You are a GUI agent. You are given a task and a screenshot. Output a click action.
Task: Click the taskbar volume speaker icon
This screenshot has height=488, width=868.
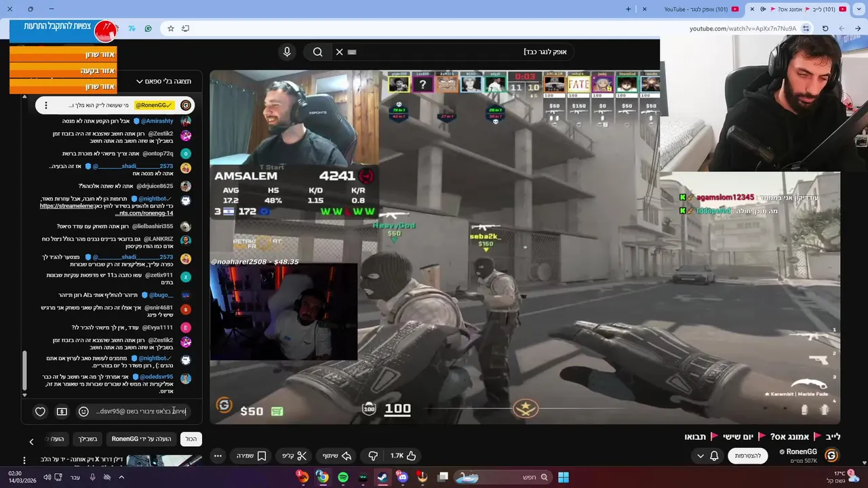pos(47,477)
